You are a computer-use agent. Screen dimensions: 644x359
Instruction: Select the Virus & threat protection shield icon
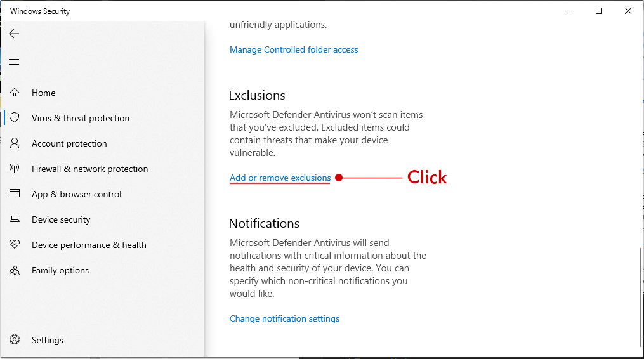coord(15,117)
